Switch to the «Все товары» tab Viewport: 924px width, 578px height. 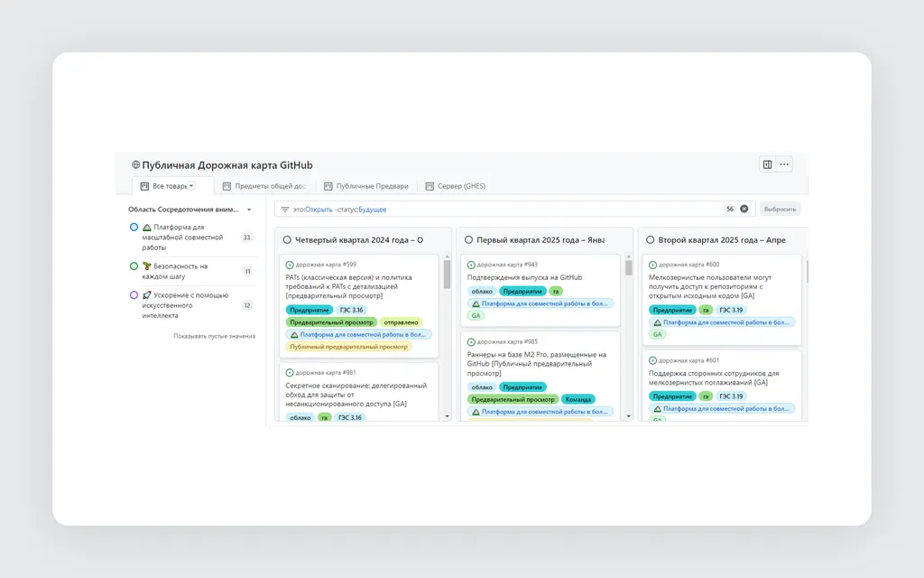pos(172,186)
